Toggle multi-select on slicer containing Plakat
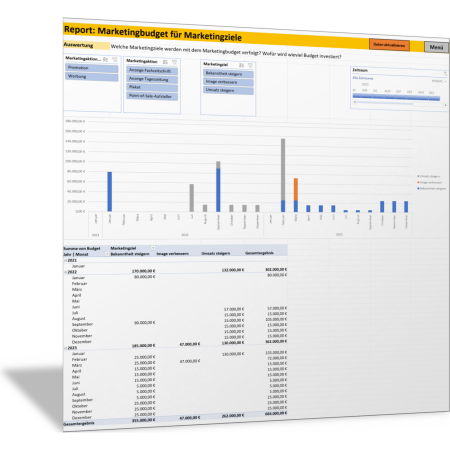 point(165,62)
